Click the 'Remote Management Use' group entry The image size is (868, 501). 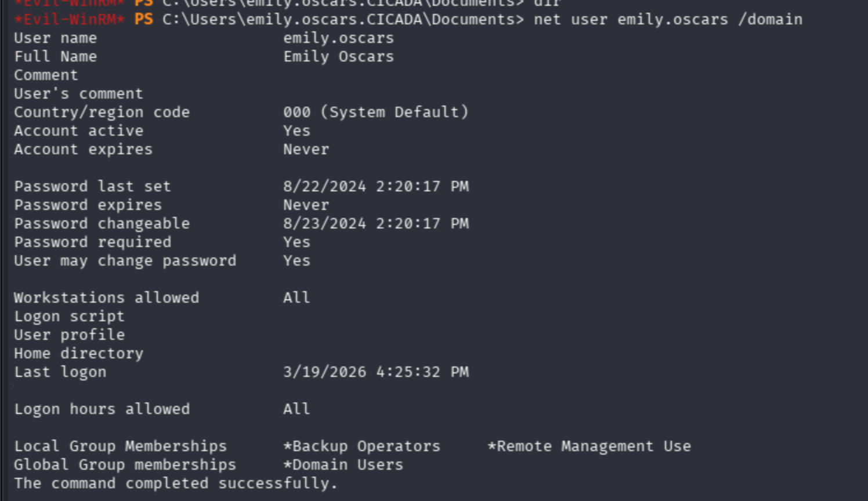(589, 446)
